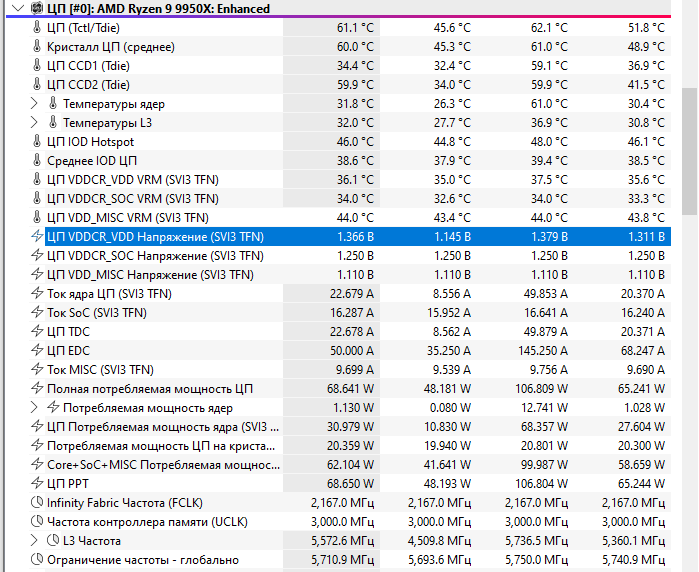Select the ЦП CCD2 (Tdie) row
The image size is (699, 572).
click(x=350, y=85)
